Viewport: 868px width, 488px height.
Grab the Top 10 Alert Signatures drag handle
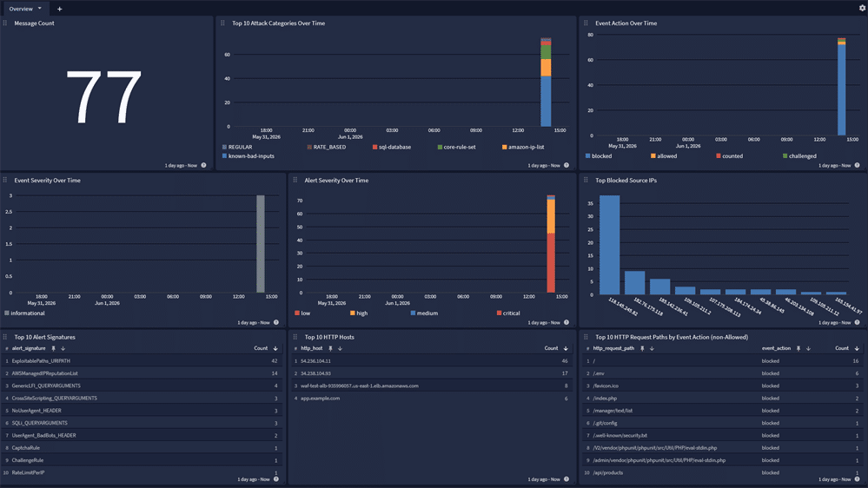pyautogui.click(x=5, y=336)
